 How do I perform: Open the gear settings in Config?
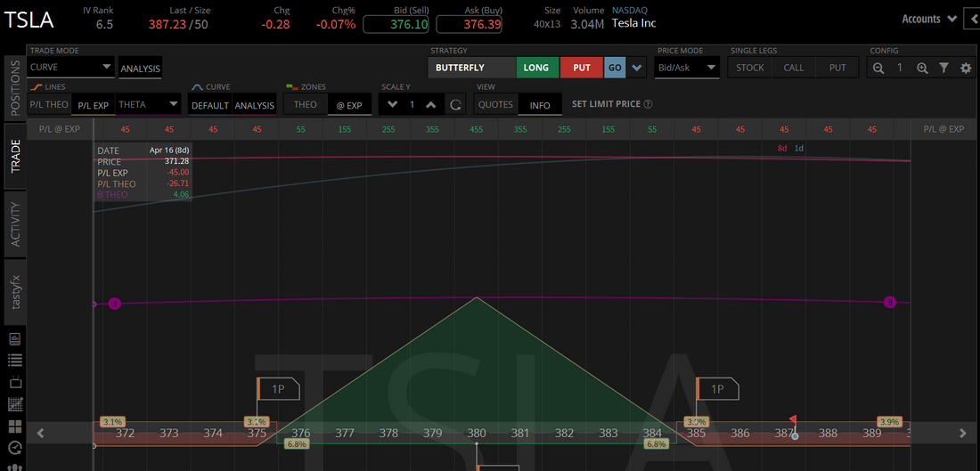[965, 68]
